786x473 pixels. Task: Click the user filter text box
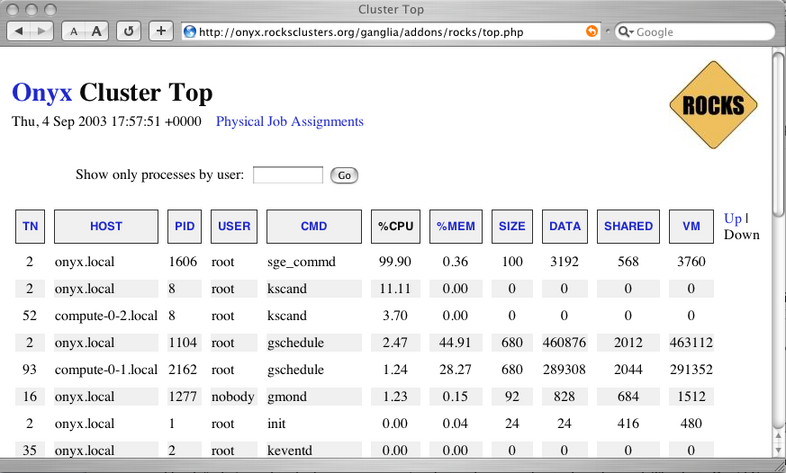pyautogui.click(x=288, y=175)
